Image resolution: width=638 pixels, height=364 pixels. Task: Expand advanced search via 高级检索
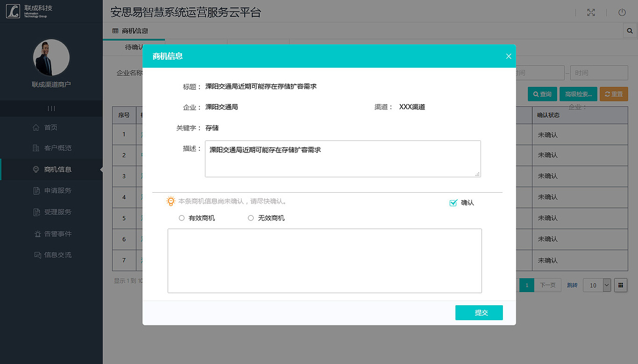pyautogui.click(x=578, y=94)
